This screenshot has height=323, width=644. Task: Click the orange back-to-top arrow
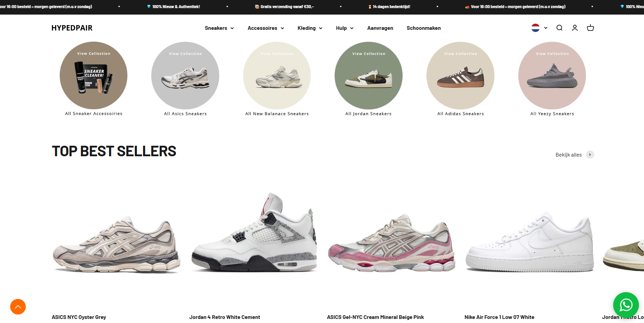click(x=18, y=307)
